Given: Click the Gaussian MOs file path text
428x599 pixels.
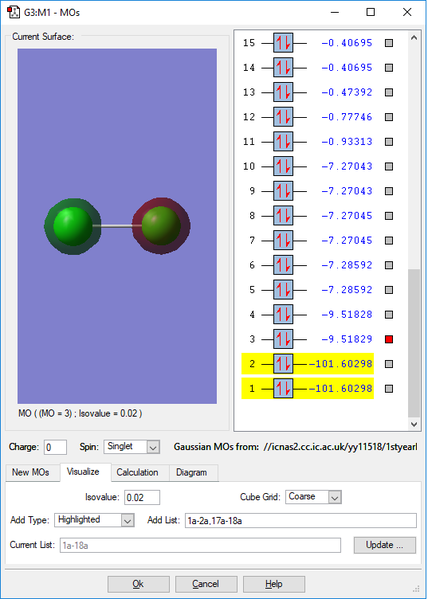Looking at the screenshot, I should 340,447.
